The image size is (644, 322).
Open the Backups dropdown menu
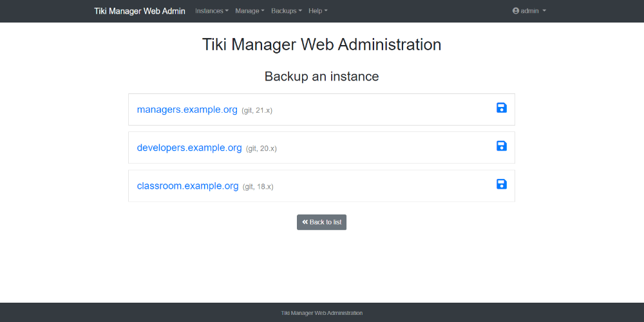click(x=287, y=11)
